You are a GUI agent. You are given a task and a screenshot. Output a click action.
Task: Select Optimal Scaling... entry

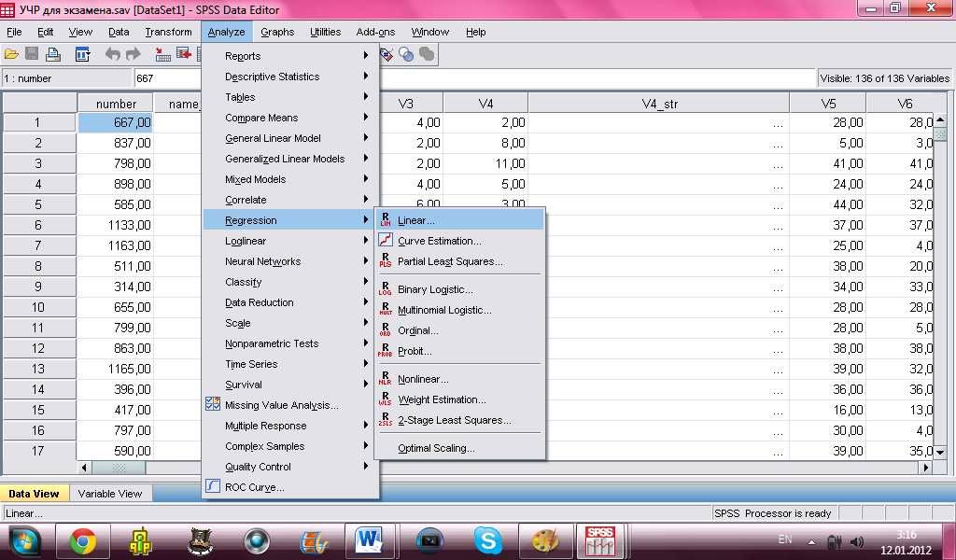tap(459, 448)
